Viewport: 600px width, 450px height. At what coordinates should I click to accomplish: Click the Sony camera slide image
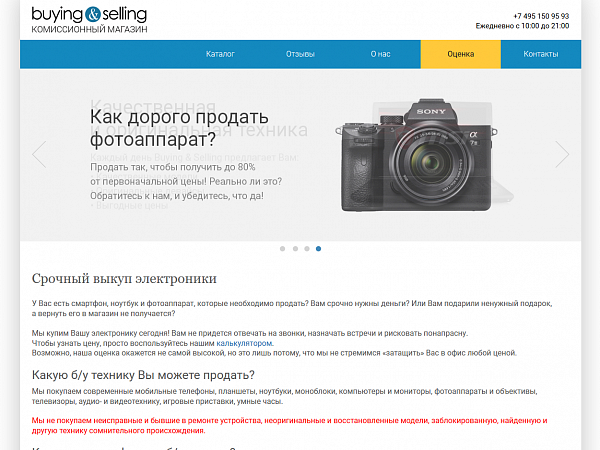click(416, 155)
